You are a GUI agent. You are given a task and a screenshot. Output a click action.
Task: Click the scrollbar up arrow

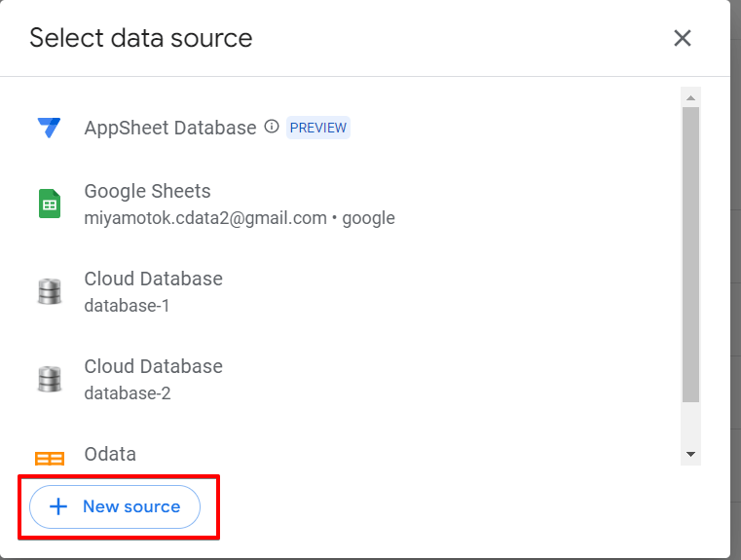pyautogui.click(x=690, y=97)
